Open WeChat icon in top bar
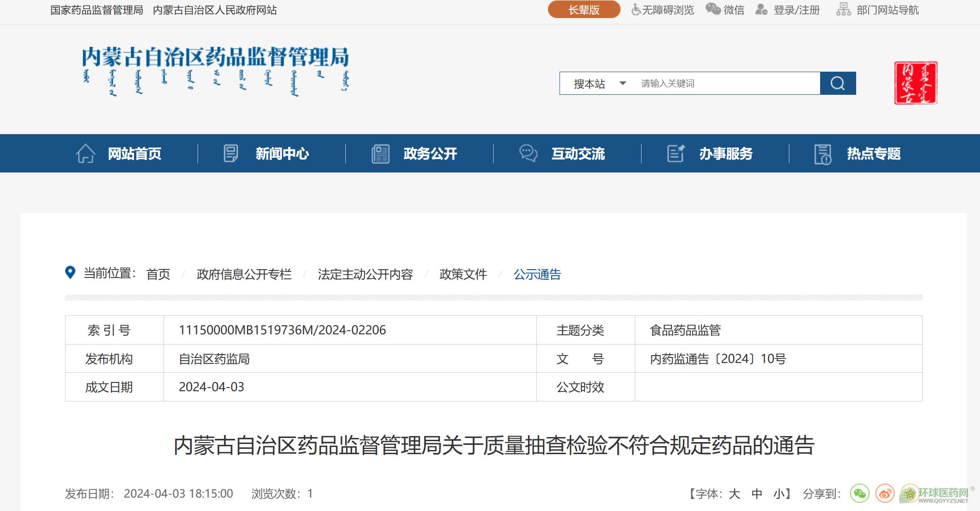This screenshot has height=511, width=980. coord(713,10)
